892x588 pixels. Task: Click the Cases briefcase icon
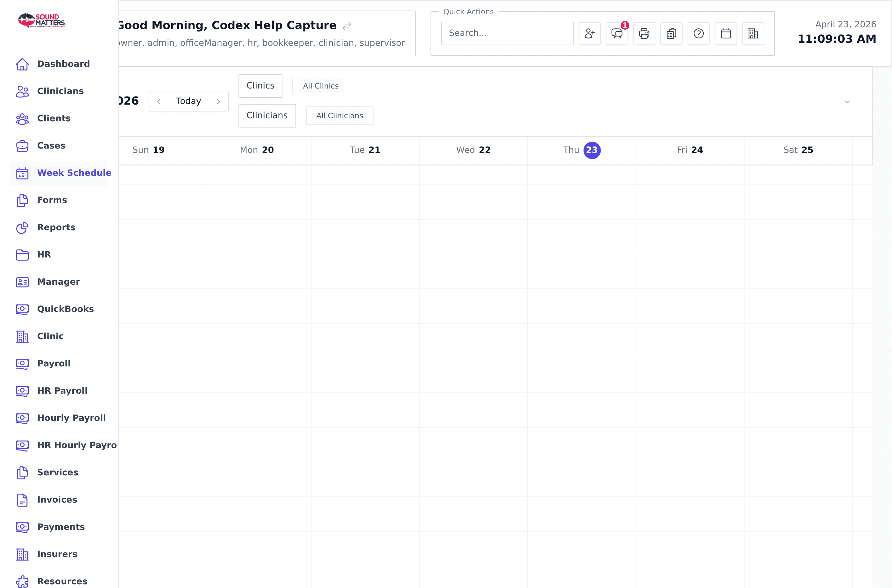[22, 146]
